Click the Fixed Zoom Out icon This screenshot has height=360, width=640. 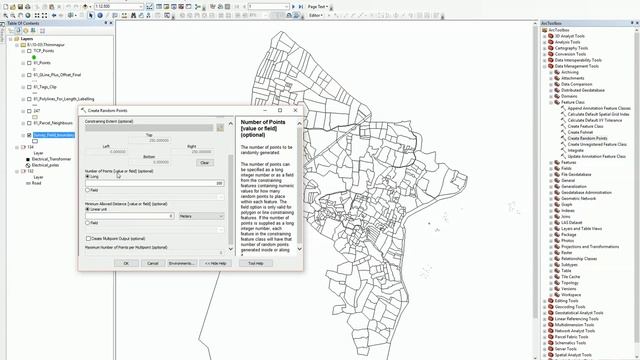44,16
